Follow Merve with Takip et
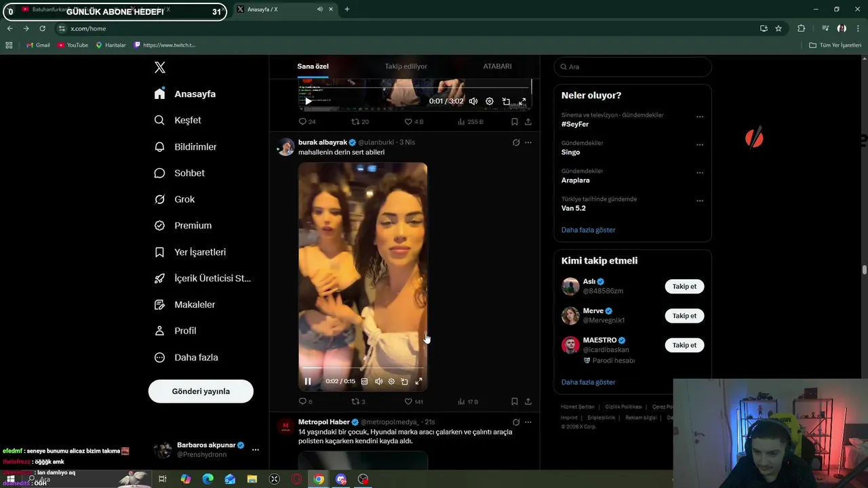The width and height of the screenshot is (868, 488). click(684, 316)
